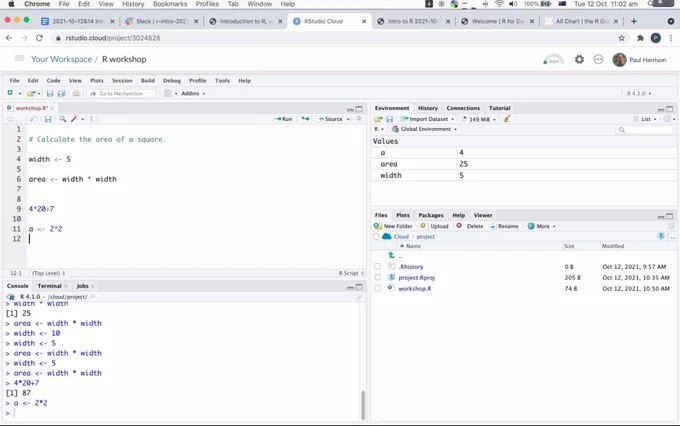Open the code tools magic wand
Image resolution: width=680 pixels, height=426 pixels.
pos(75,119)
